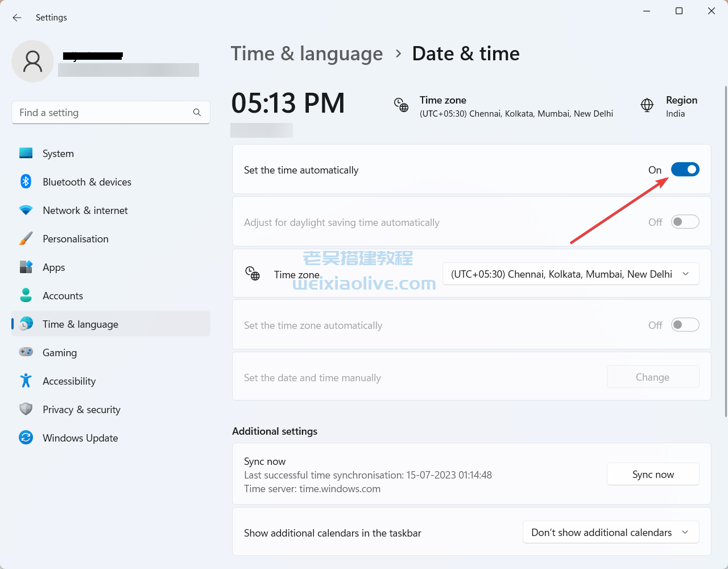Open the Time zone dropdown list

click(570, 274)
